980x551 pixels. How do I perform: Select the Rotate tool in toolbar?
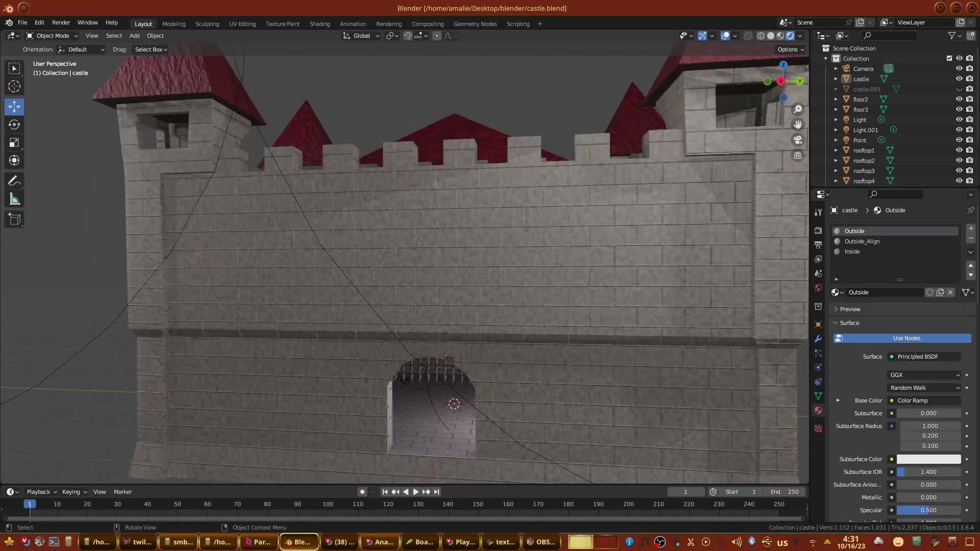pos(14,124)
